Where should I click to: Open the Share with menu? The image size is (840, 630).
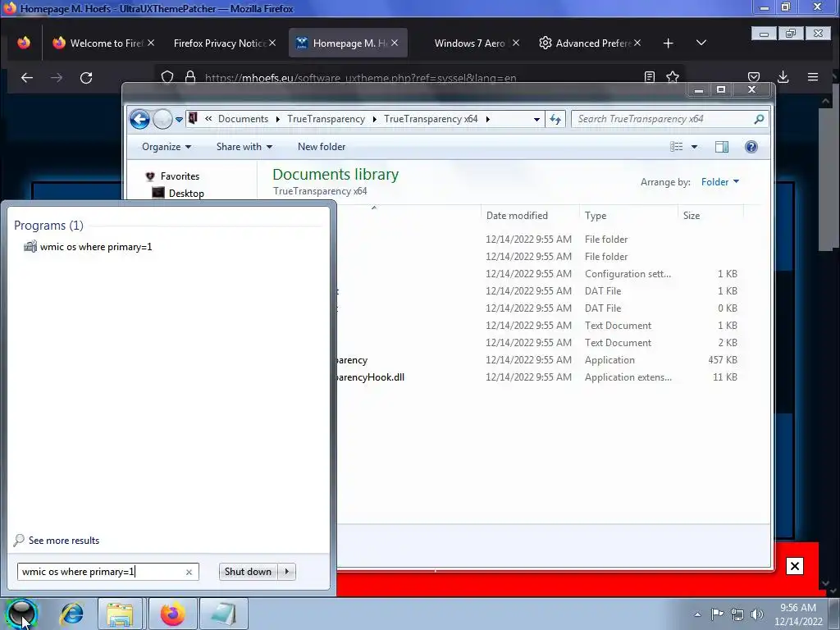click(x=244, y=147)
